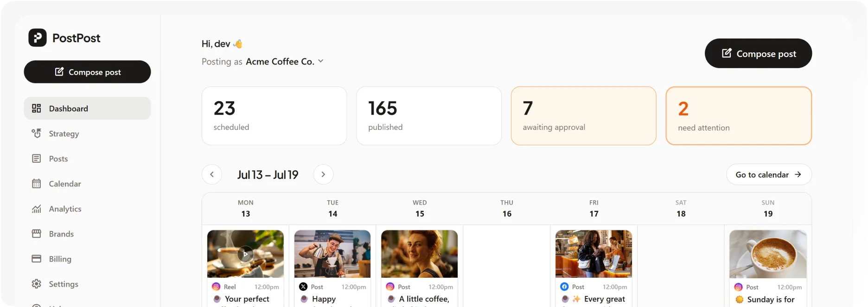The image size is (868, 307).
Task: Click Go to calendar link
Action: pos(769,175)
